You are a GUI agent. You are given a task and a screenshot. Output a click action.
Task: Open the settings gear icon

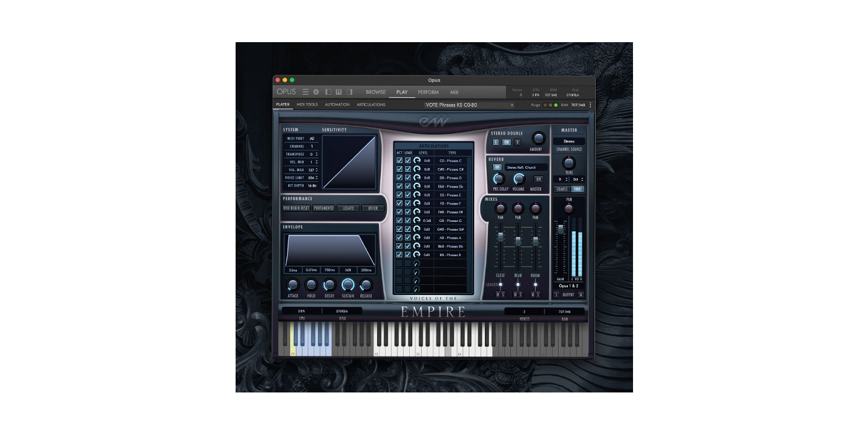pyautogui.click(x=316, y=92)
